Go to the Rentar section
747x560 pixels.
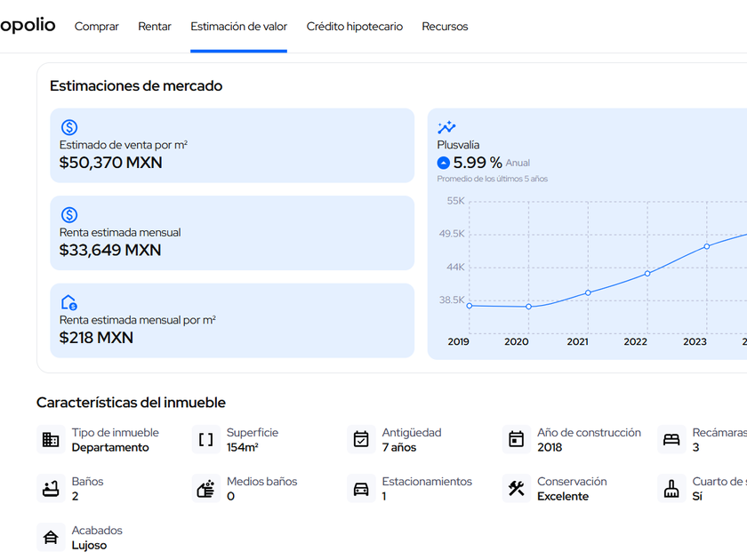pyautogui.click(x=155, y=27)
